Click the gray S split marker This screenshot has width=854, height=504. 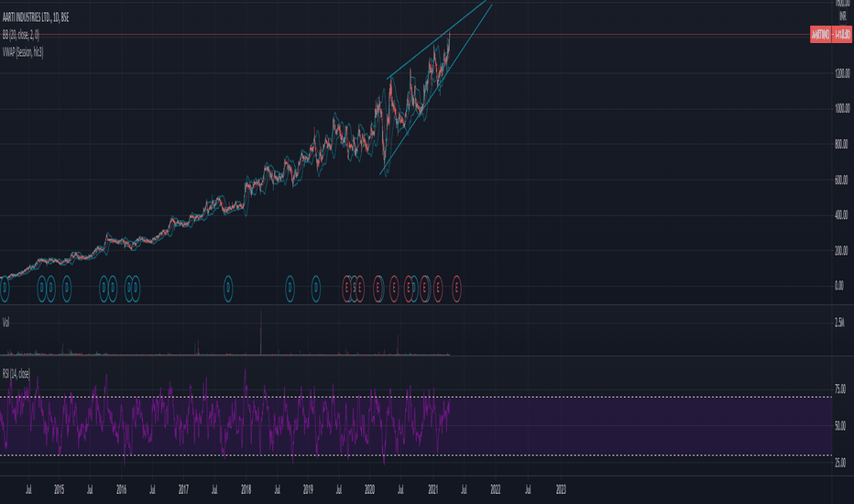pyautogui.click(x=354, y=288)
